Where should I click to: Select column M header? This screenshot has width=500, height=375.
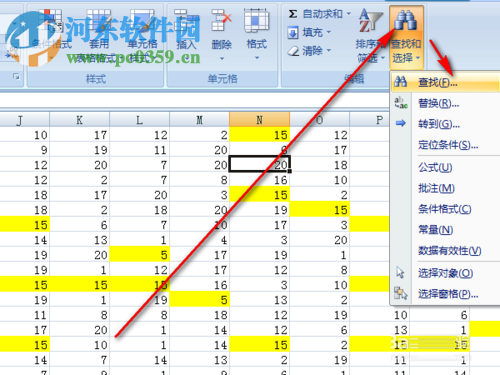coord(199,120)
